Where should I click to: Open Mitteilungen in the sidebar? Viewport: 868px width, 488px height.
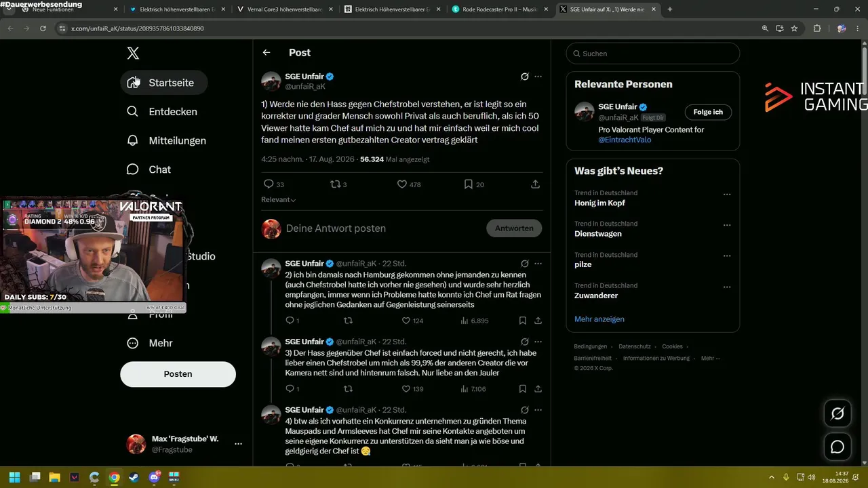tap(167, 140)
